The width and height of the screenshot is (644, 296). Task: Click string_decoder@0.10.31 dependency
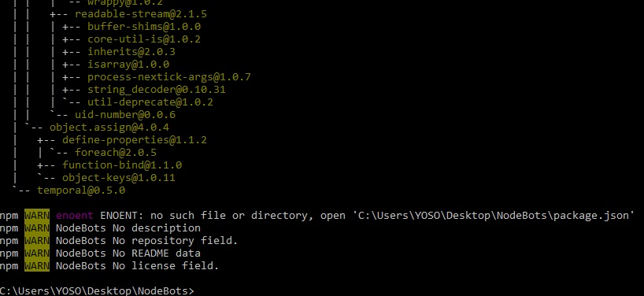point(156,90)
